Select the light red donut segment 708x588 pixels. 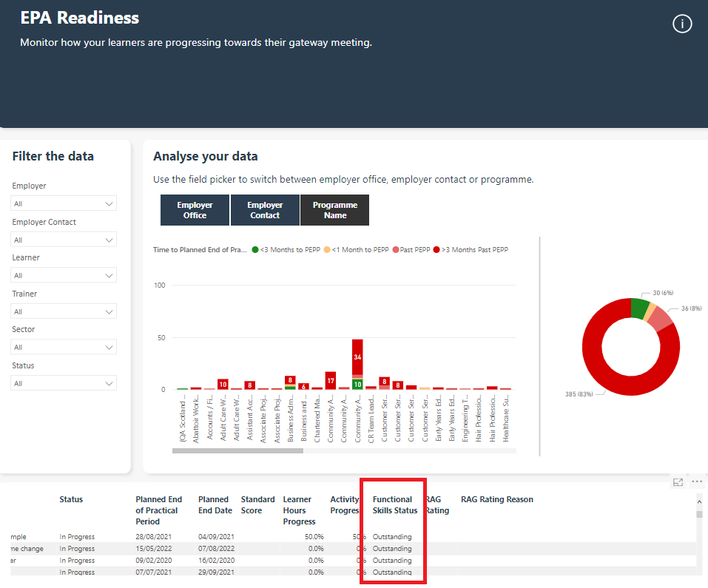click(x=660, y=319)
